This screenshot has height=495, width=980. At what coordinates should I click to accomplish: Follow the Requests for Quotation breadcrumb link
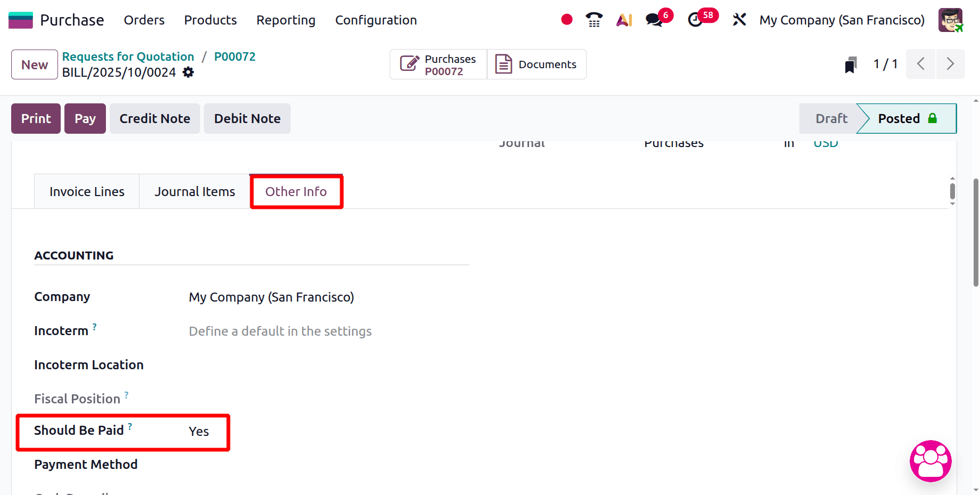[128, 56]
